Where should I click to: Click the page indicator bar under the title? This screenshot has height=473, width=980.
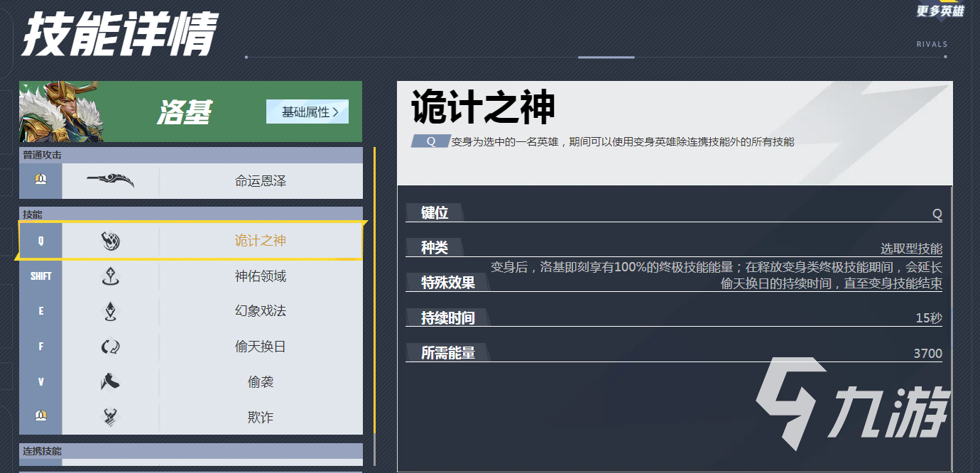(606, 57)
